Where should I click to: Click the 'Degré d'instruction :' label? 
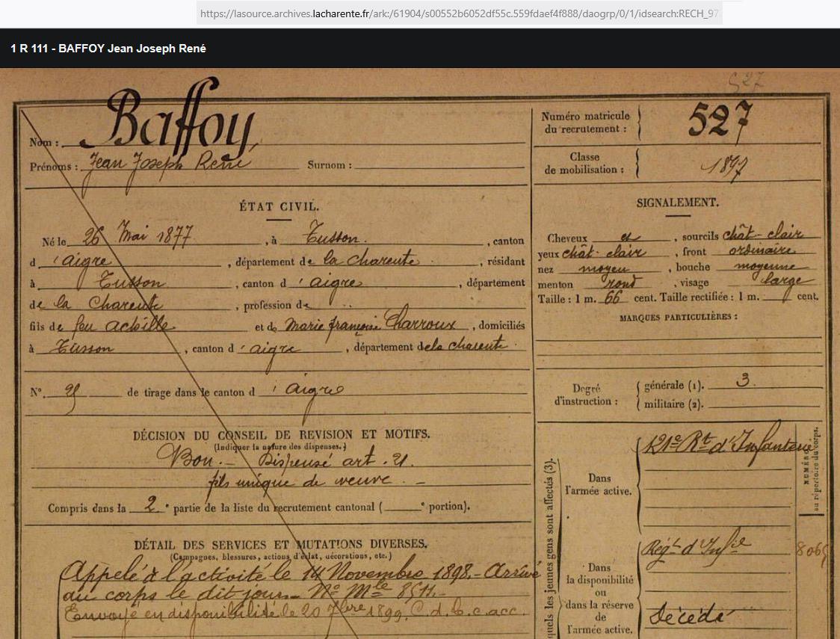586,395
